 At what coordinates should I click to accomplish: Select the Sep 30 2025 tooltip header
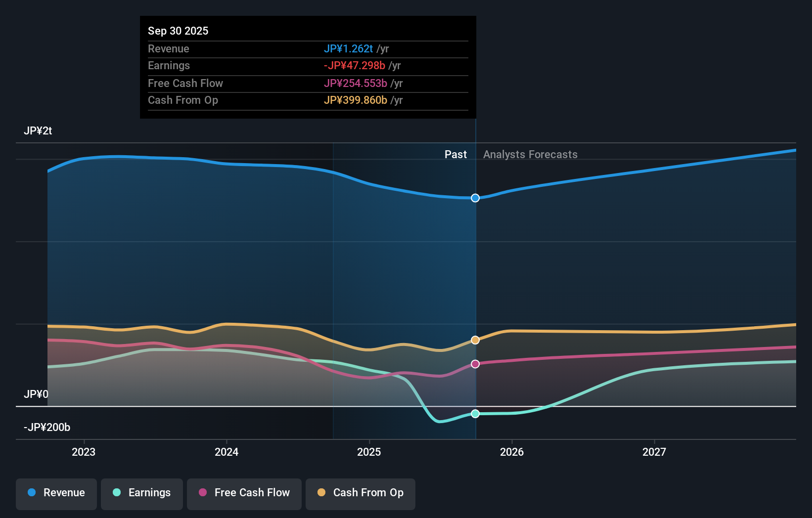click(x=178, y=31)
